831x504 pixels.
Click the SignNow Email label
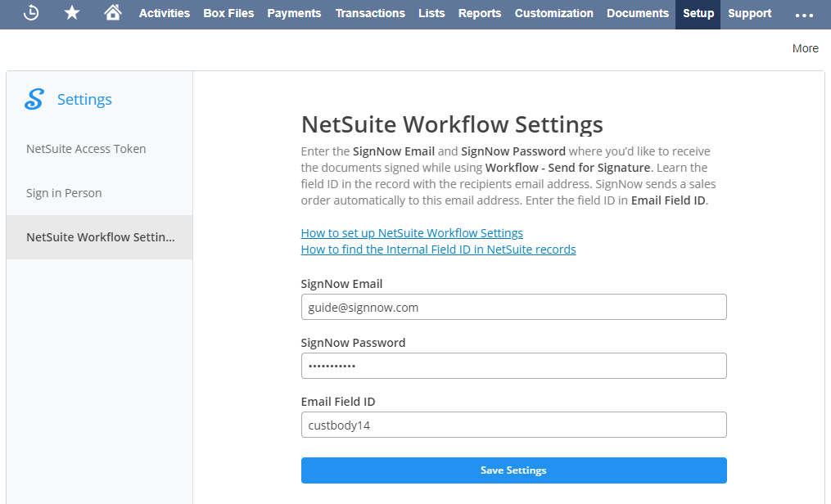pos(341,284)
